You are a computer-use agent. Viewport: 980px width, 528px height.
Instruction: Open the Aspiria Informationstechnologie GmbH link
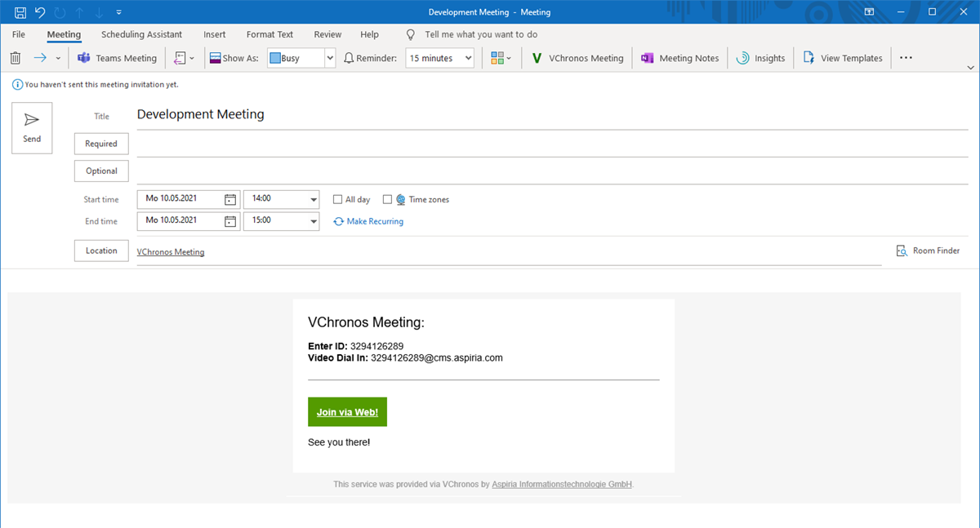click(x=562, y=485)
